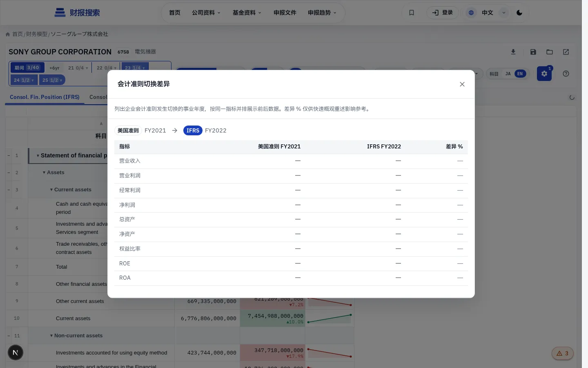Open the fiscal year 22 0/4 dropdown

pyautogui.click(x=107, y=68)
